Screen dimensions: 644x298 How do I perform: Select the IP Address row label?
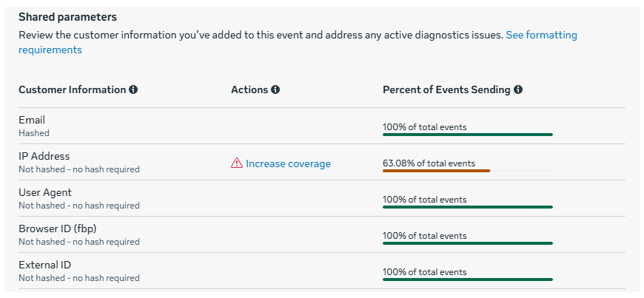[x=44, y=156]
